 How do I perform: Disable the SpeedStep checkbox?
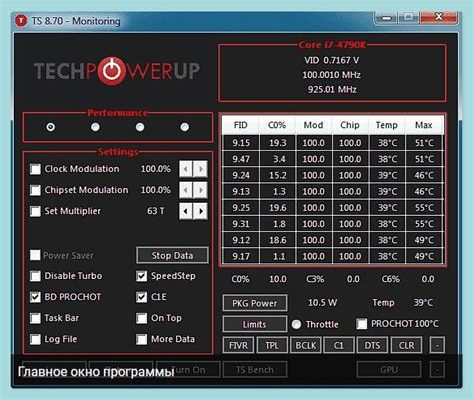pos(142,276)
